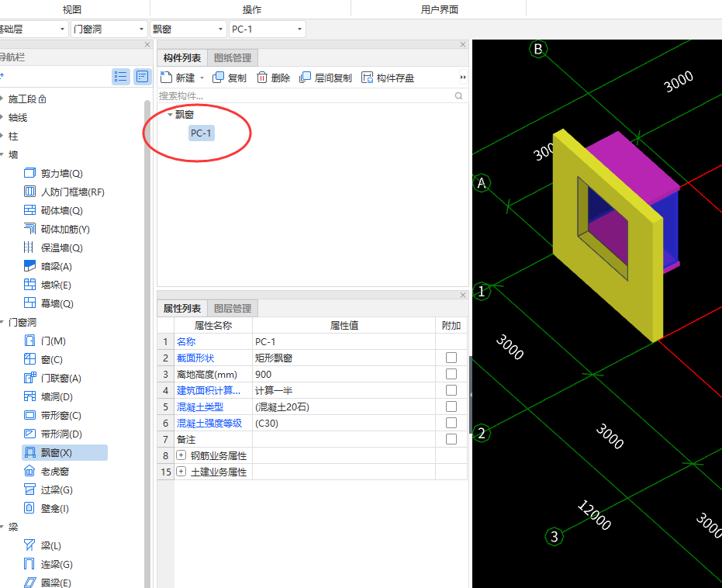The image size is (722, 588).
Task: Select the 窗(C) window icon
Action: [x=29, y=359]
